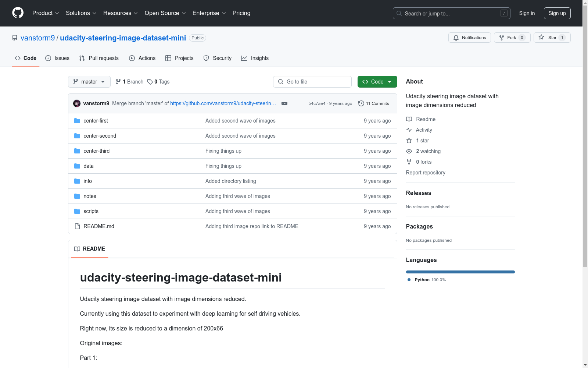Click the notes folder icon
The width and height of the screenshot is (588, 368).
tap(77, 196)
